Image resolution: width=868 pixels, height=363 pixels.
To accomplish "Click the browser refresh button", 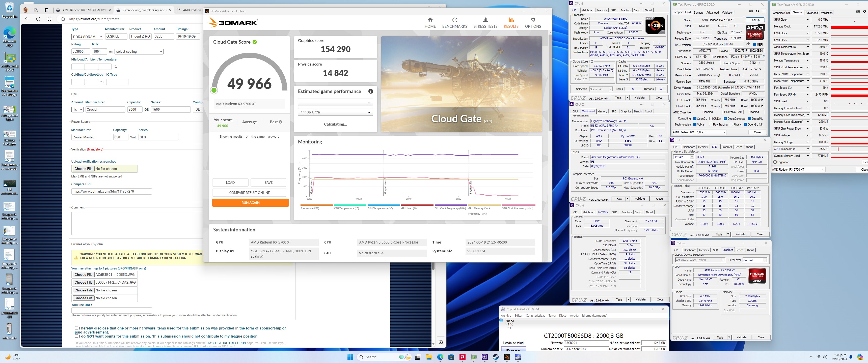I will pyautogui.click(x=38, y=19).
